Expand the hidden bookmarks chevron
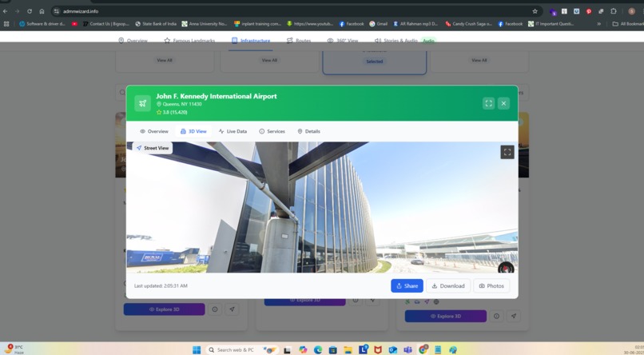The height and width of the screenshot is (355, 644). pyautogui.click(x=598, y=24)
